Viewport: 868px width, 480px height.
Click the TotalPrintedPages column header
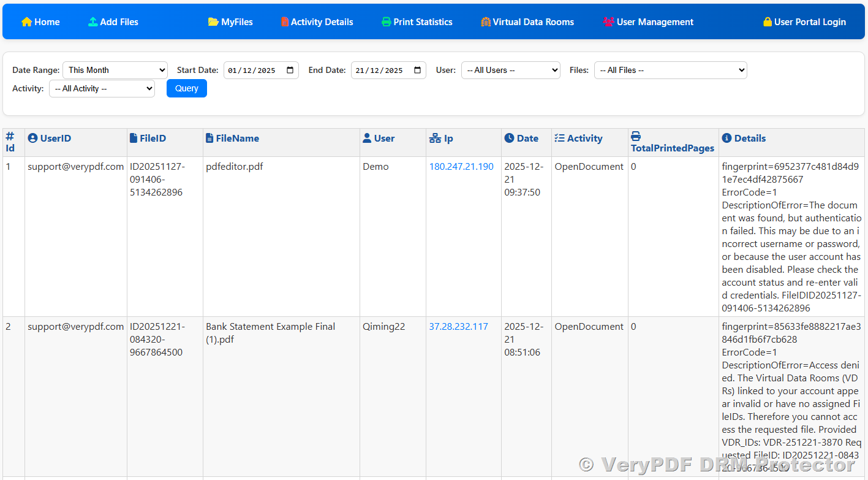[x=672, y=148]
